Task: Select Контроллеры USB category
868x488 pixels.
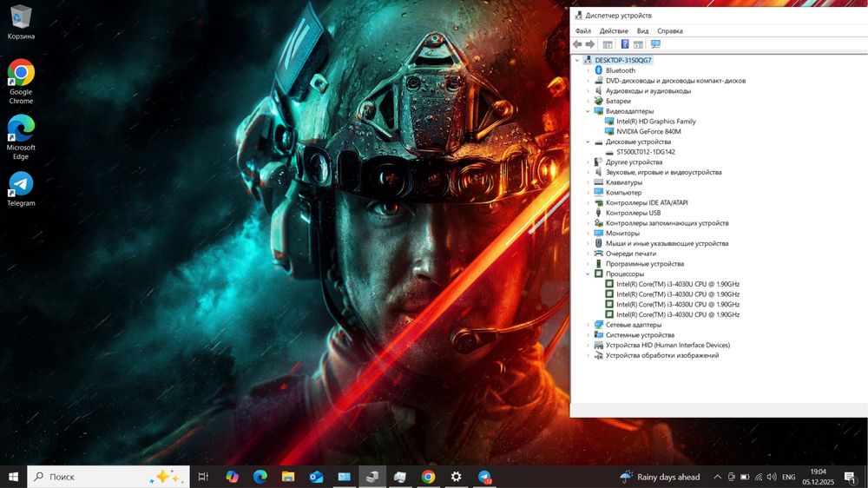Action: click(x=633, y=213)
